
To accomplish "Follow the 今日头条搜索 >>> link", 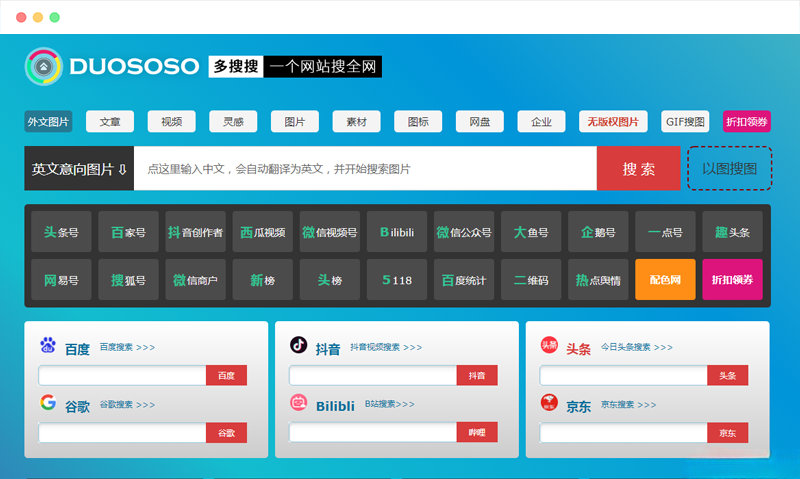I will coord(637,347).
